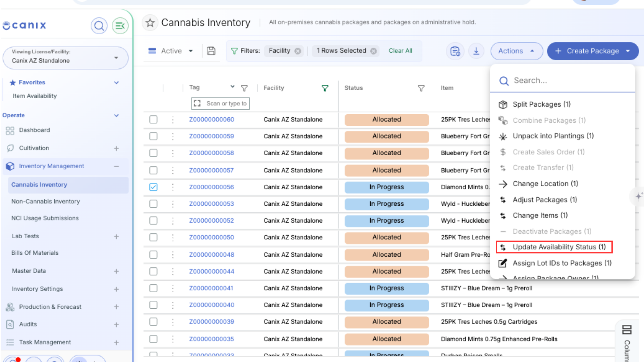Open package tag Z00000000040 link
Image resolution: width=644 pixels, height=362 pixels.
click(x=211, y=305)
